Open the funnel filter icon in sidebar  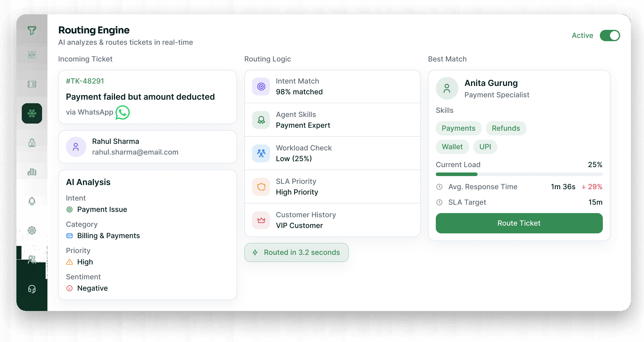click(x=32, y=30)
